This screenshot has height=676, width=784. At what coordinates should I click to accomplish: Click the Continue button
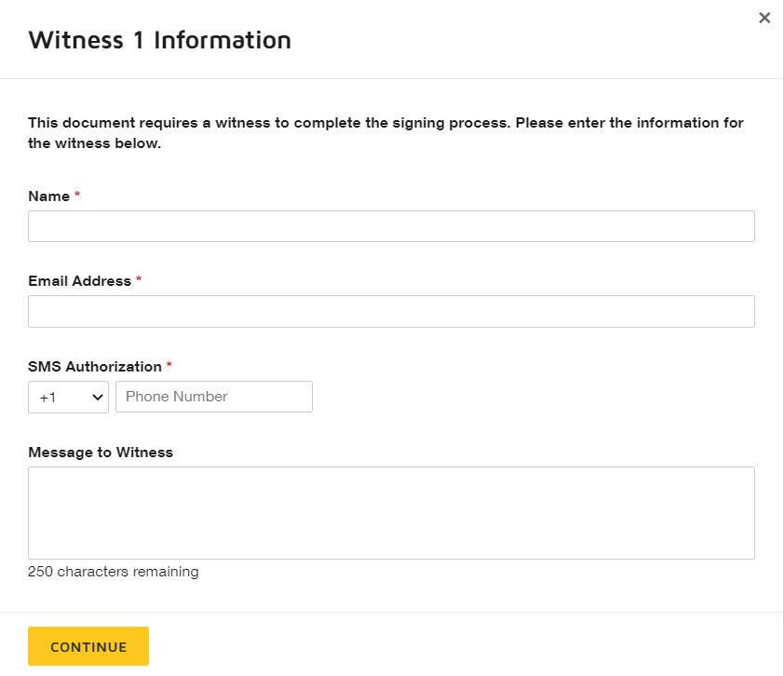[x=88, y=646]
